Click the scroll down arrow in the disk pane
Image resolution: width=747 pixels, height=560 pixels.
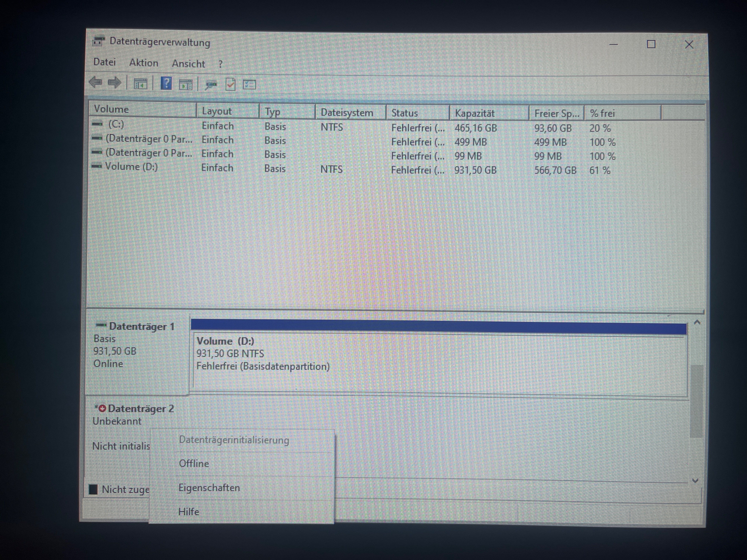[695, 481]
